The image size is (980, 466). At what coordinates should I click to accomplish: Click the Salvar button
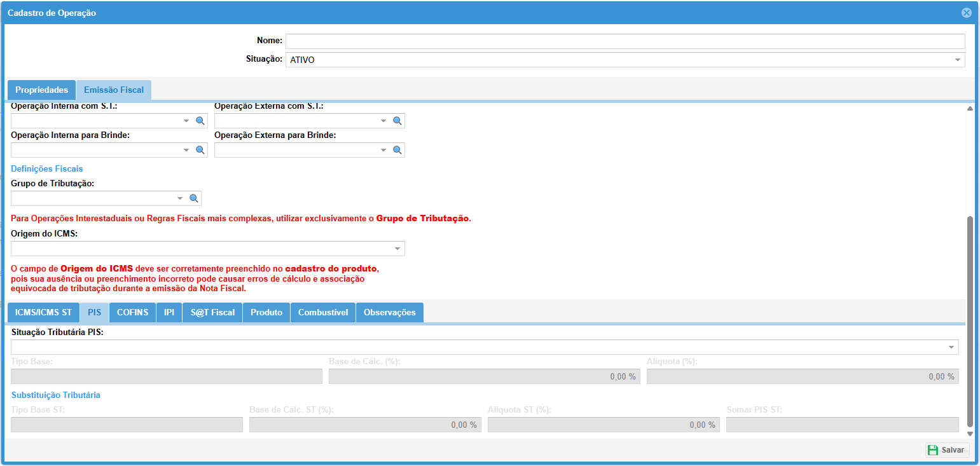(947, 450)
